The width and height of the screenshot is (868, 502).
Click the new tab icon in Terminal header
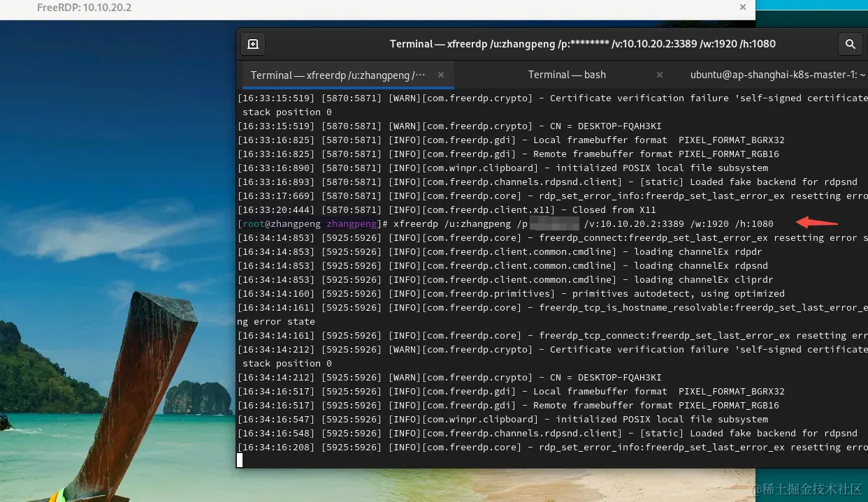tap(253, 44)
